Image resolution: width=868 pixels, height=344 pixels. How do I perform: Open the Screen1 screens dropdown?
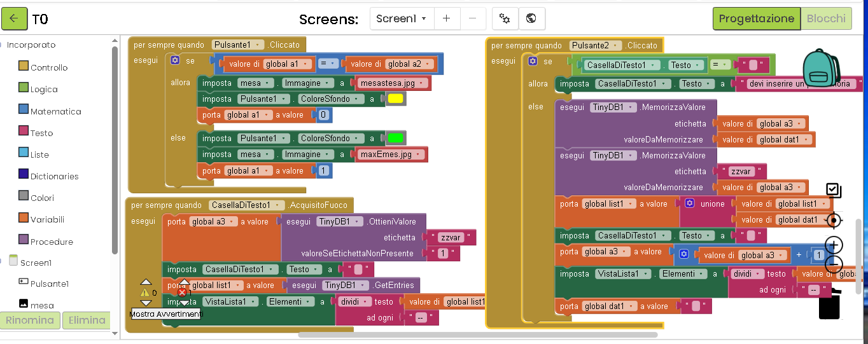coord(402,18)
